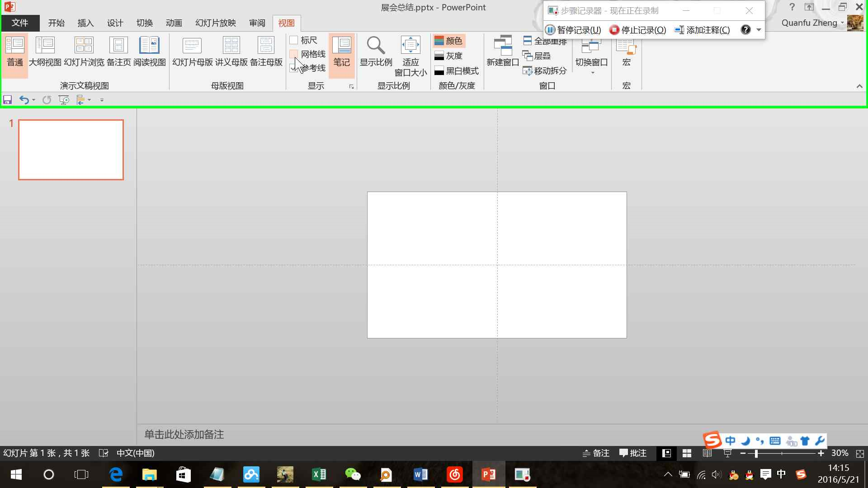Switch to the 切换 transitions tab
This screenshot has width=868, height=488.
tap(145, 23)
